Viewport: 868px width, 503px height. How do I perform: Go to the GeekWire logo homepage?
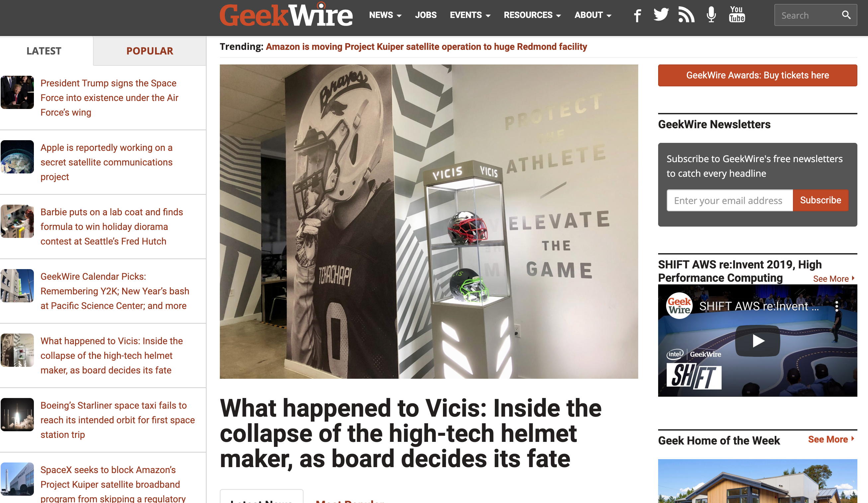(x=286, y=15)
